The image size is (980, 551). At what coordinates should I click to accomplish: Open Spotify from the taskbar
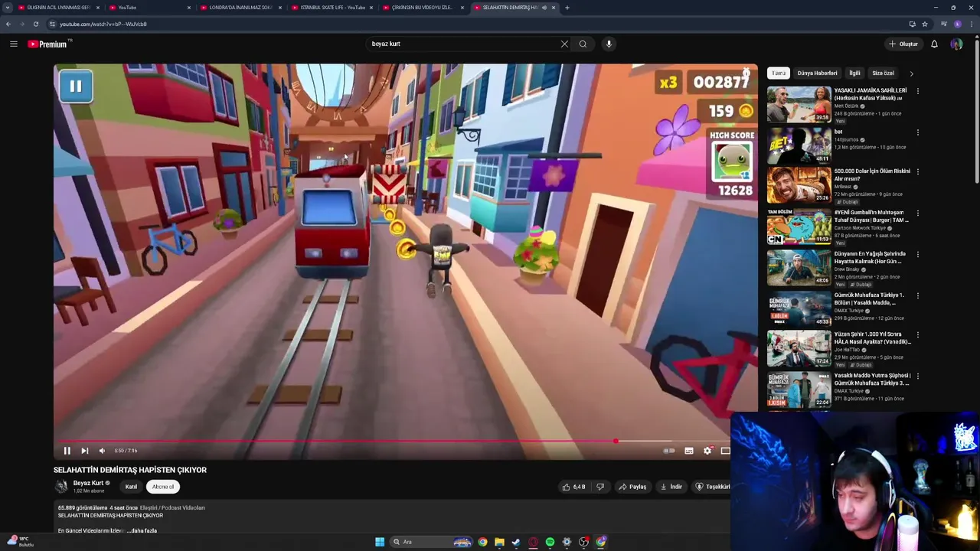click(550, 542)
